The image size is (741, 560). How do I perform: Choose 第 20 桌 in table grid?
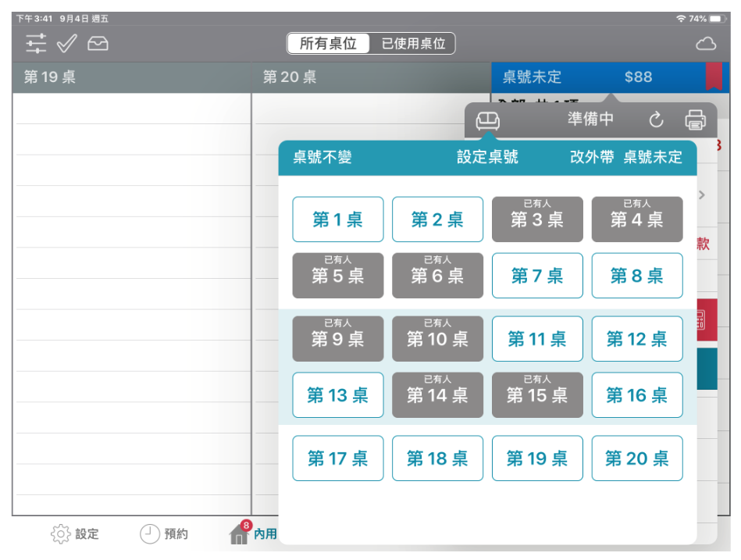click(637, 458)
